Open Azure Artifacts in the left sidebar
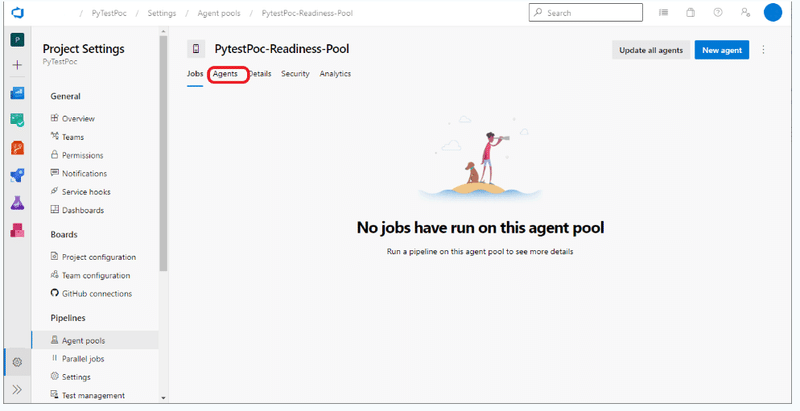 point(17,230)
